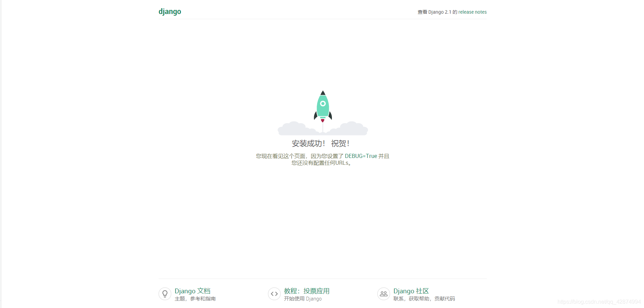Screen dimensions: 644x308
Task: Click the 您还没有配置任何URLs line
Action: tap(322, 163)
